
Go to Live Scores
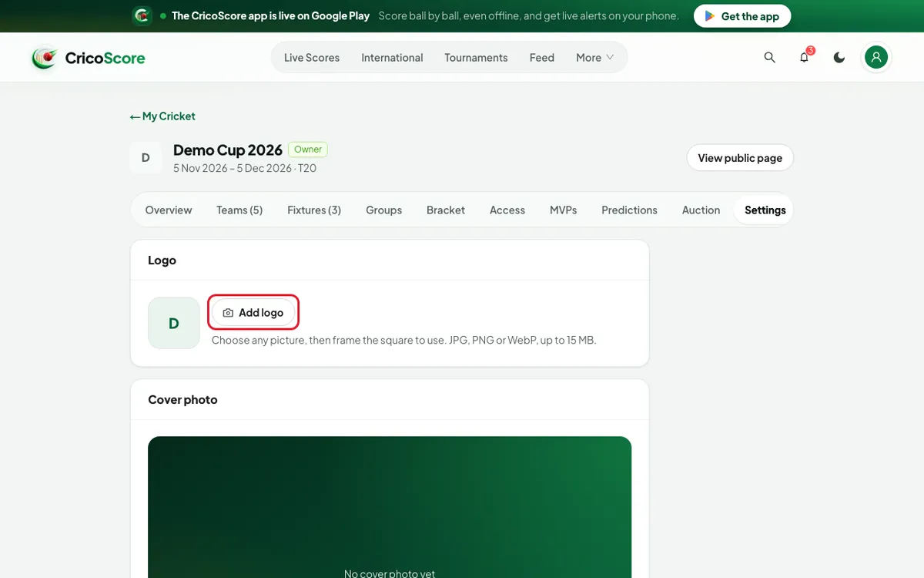pyautogui.click(x=312, y=58)
